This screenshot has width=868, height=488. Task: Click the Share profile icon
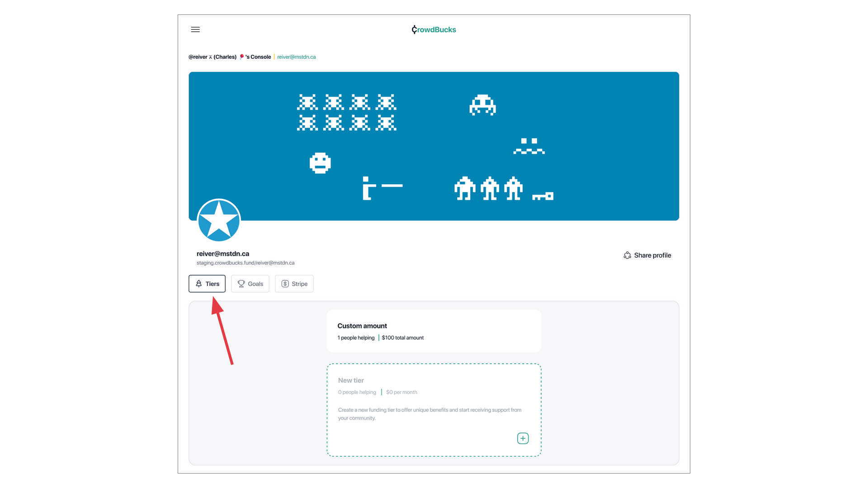pyautogui.click(x=627, y=255)
